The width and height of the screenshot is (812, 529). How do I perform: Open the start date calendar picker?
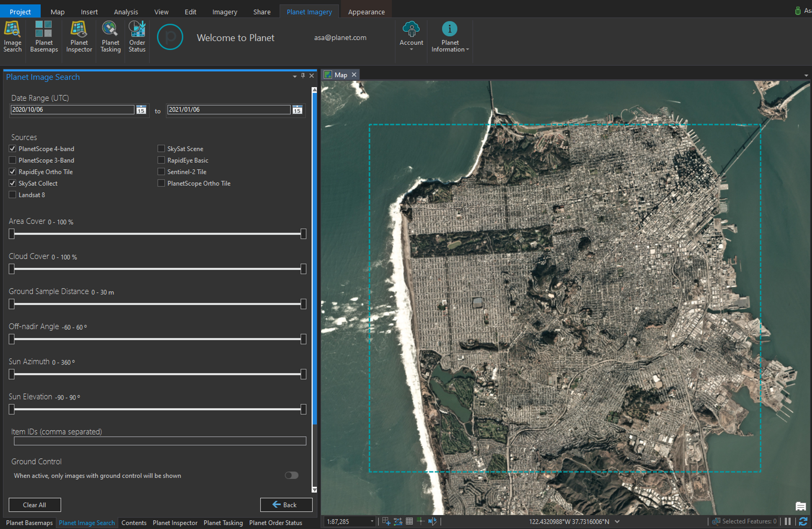click(141, 110)
